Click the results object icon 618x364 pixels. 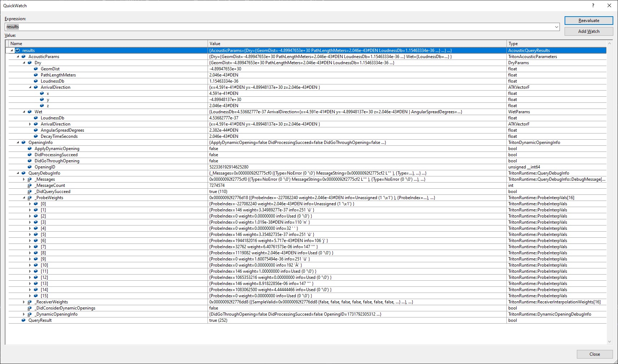coord(18,51)
